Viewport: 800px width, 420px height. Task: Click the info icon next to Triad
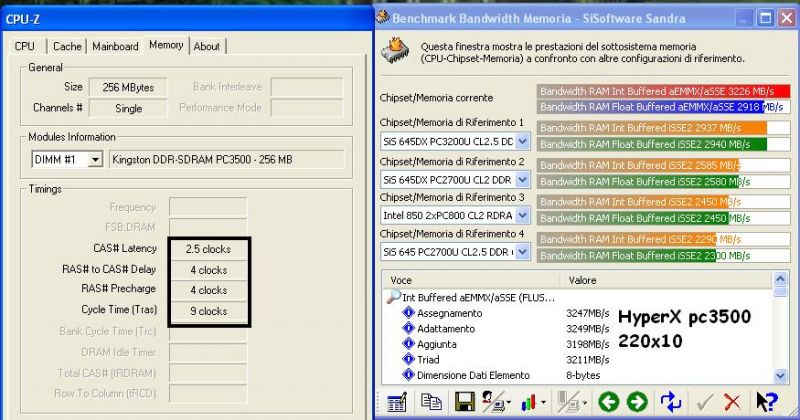tap(408, 359)
